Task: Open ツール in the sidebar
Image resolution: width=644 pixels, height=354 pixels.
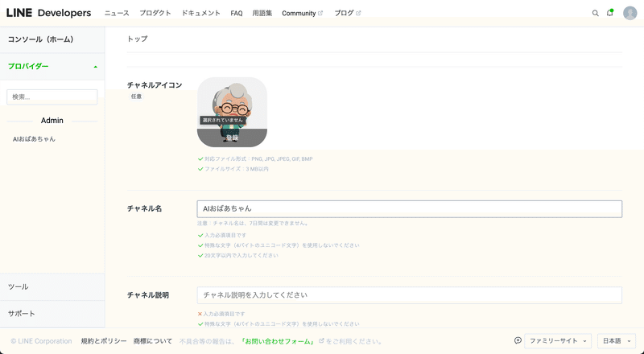Action: point(52,286)
